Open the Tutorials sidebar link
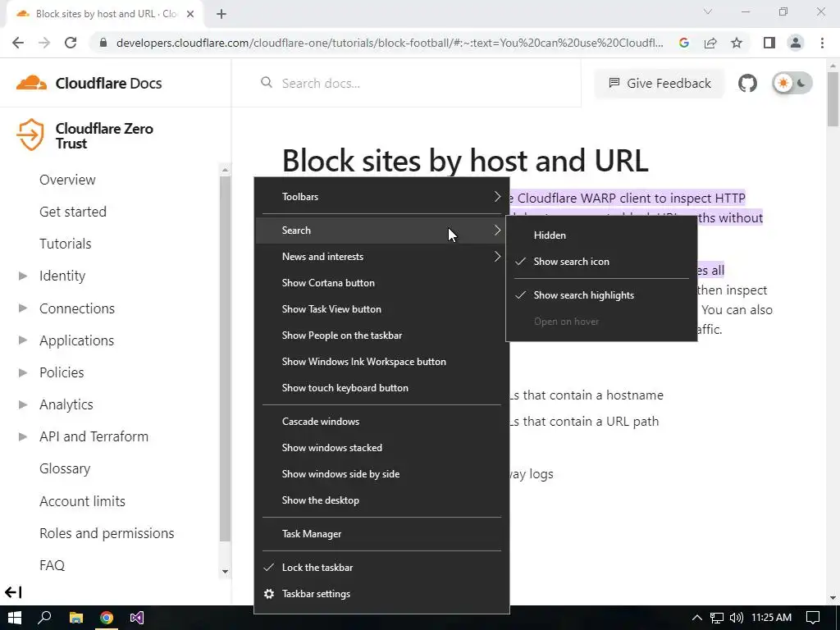This screenshot has height=630, width=840. [x=66, y=244]
